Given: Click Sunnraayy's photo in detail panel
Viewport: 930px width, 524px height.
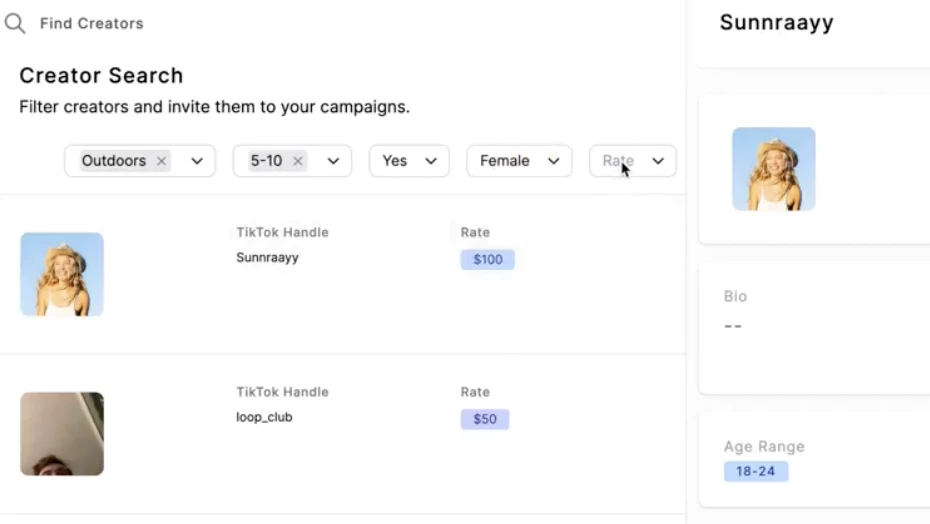Looking at the screenshot, I should [774, 169].
